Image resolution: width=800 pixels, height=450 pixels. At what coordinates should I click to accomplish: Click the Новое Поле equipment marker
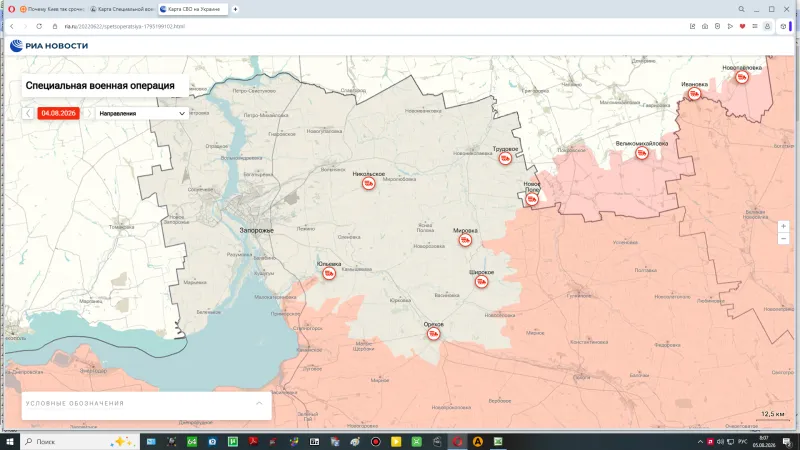pos(532,199)
